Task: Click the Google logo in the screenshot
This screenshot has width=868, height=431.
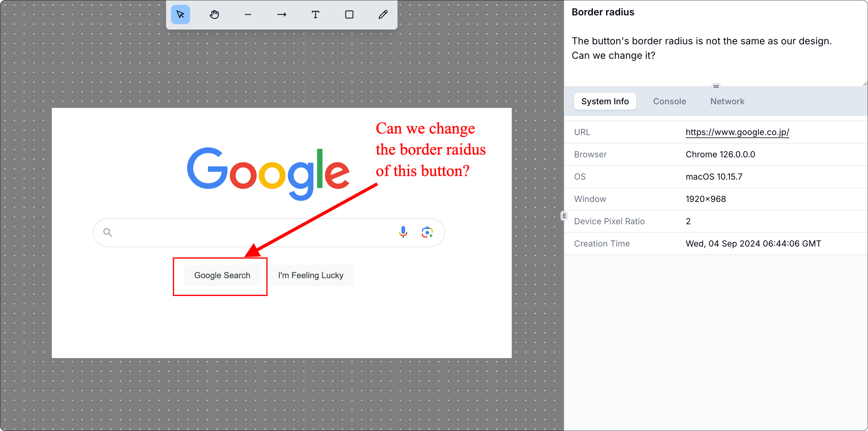Action: coord(268,174)
